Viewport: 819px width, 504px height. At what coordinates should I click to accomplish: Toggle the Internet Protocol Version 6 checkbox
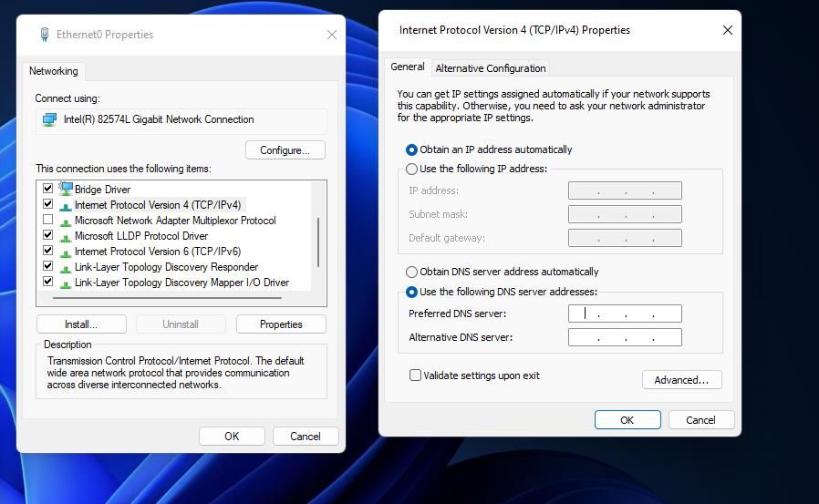(x=48, y=250)
